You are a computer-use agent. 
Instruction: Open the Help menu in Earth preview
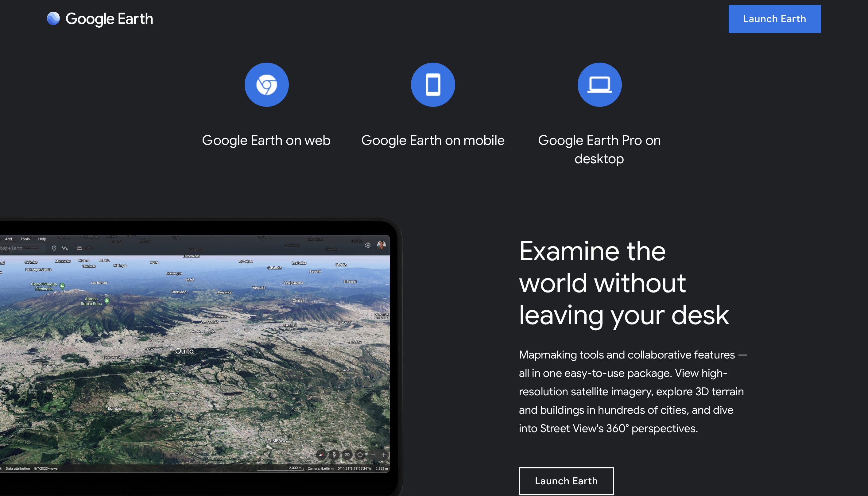click(42, 239)
